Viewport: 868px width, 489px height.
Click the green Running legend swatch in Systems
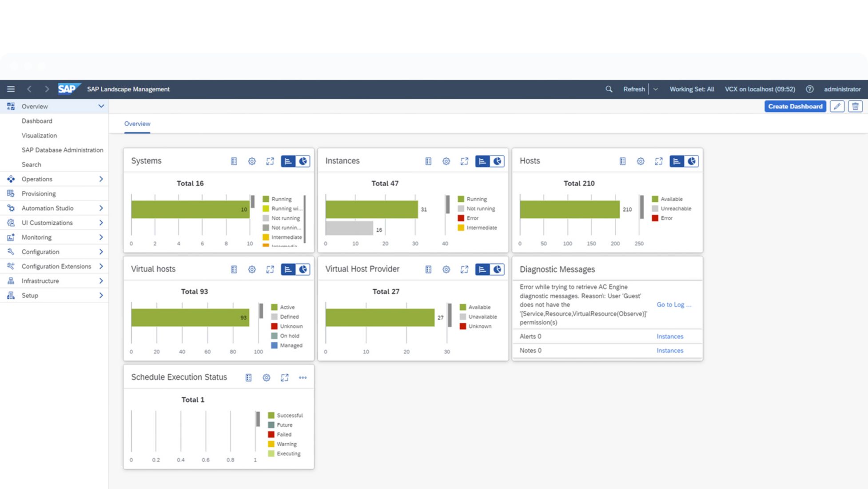coord(266,199)
